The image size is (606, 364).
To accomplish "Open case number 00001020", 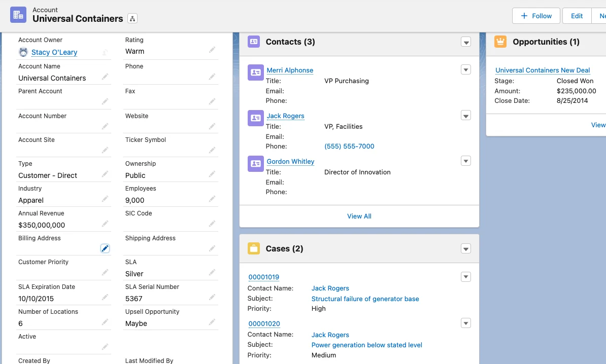I will [264, 323].
